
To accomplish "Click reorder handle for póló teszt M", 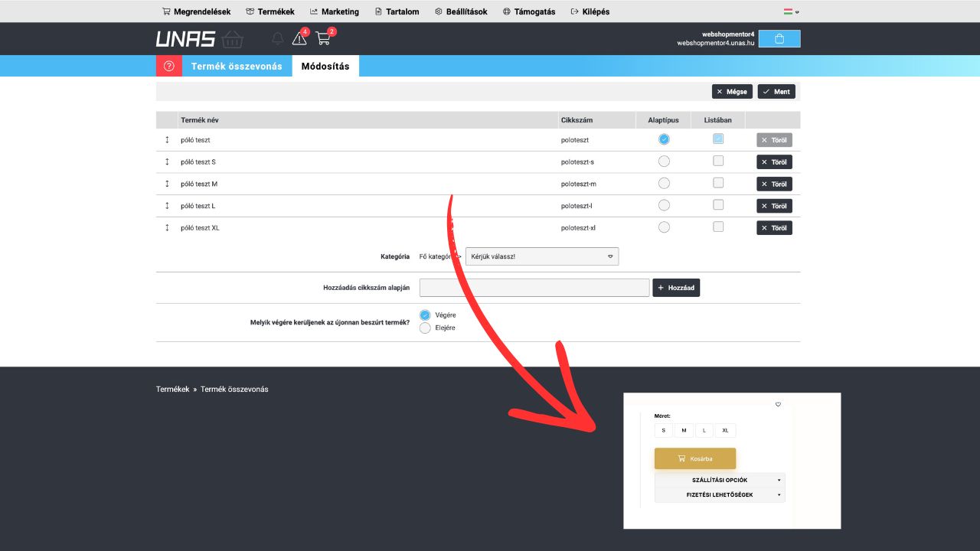I will click(167, 184).
